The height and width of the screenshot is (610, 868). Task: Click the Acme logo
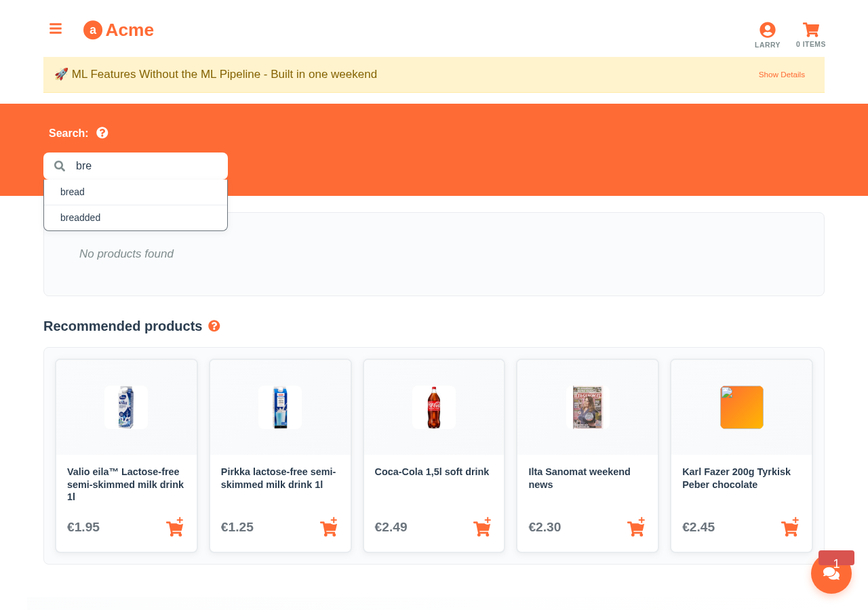tap(119, 30)
